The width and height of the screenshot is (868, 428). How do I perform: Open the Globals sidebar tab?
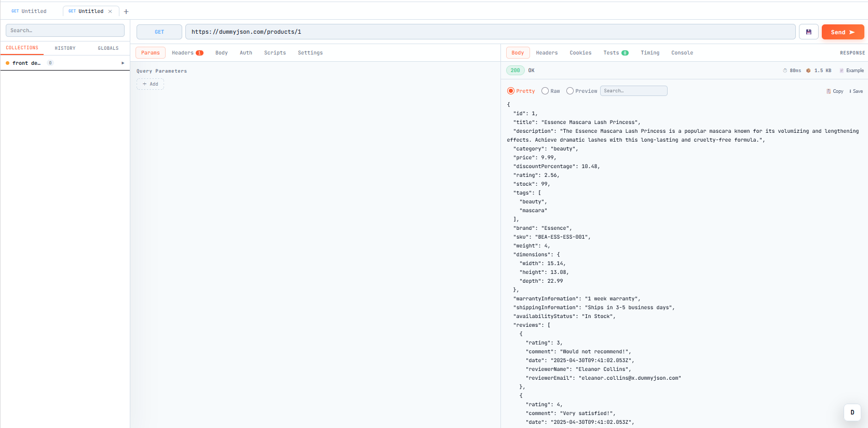point(108,48)
